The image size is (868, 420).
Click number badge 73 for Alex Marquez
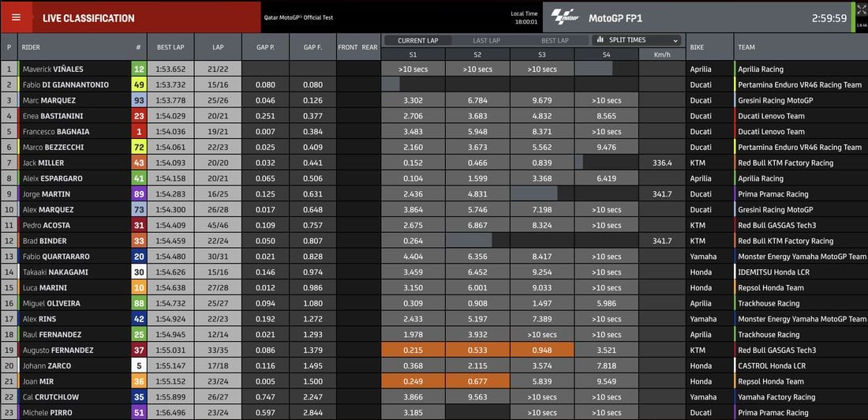pos(138,209)
